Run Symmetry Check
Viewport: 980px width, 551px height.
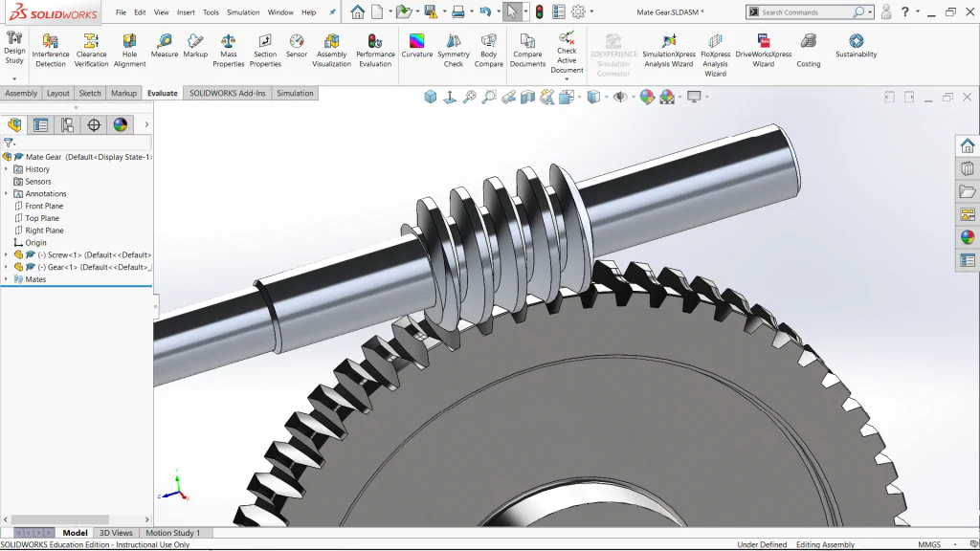click(x=453, y=50)
